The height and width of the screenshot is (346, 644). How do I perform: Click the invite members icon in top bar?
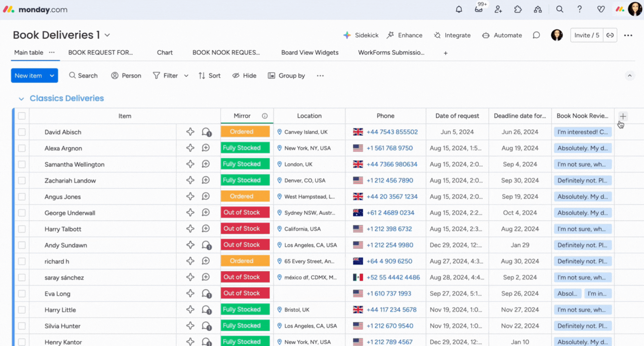pyautogui.click(x=498, y=9)
